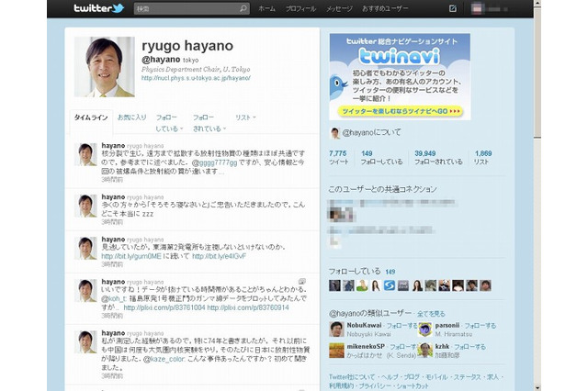Click the small avatar beside @hayanoについて
588x391 pixels.
coord(334,132)
